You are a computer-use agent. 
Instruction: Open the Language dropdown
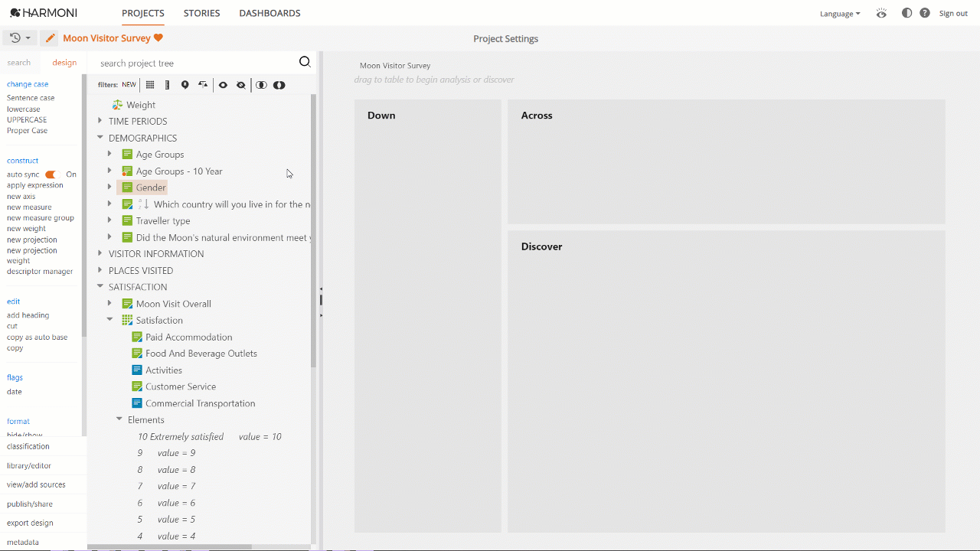pos(840,14)
